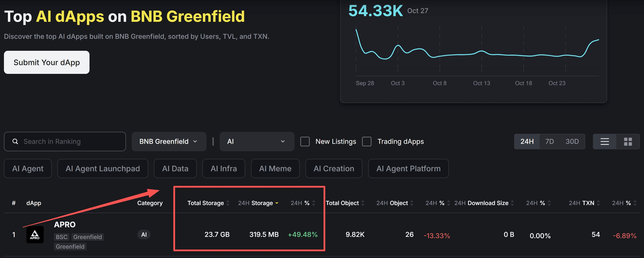Sort by Total Object arrows icon
The width and height of the screenshot is (644, 258).
coord(363,203)
